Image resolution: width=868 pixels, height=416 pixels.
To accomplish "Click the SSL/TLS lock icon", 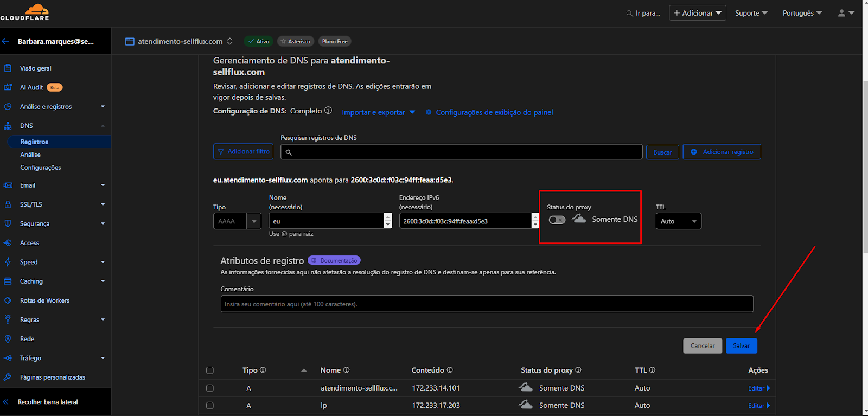I will 8,204.
